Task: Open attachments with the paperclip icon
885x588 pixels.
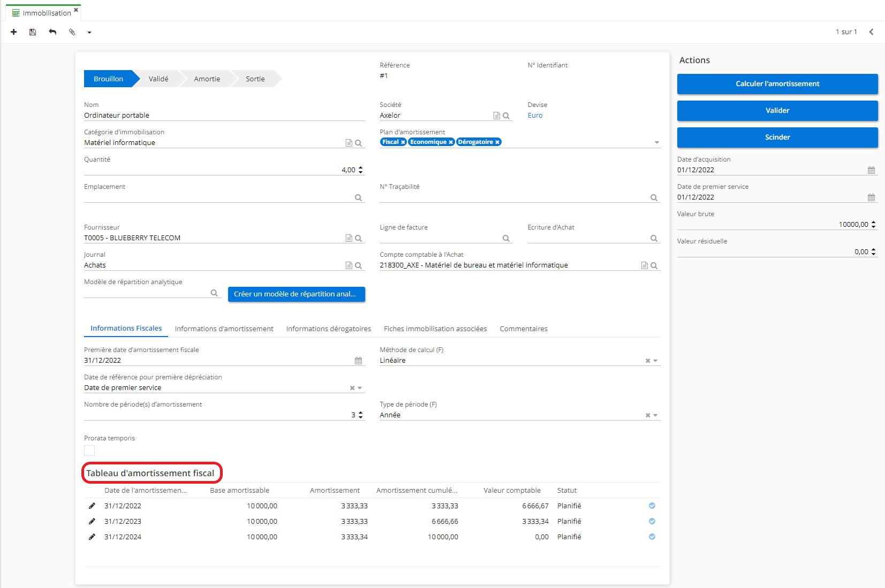Action: click(x=72, y=32)
